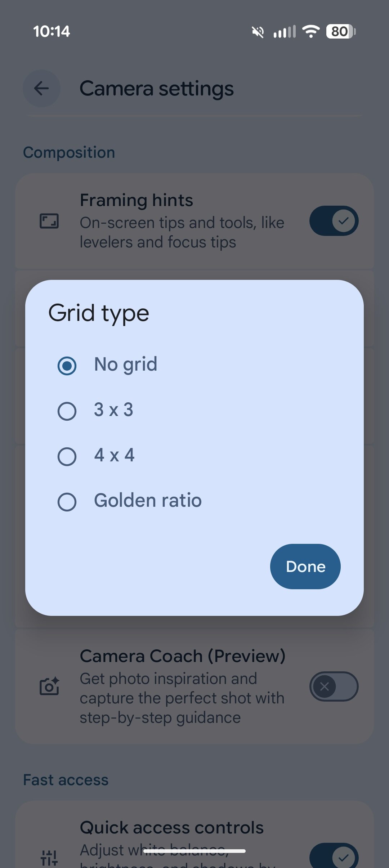Tap the Quick access controls title
Image resolution: width=389 pixels, height=868 pixels.
171,827
